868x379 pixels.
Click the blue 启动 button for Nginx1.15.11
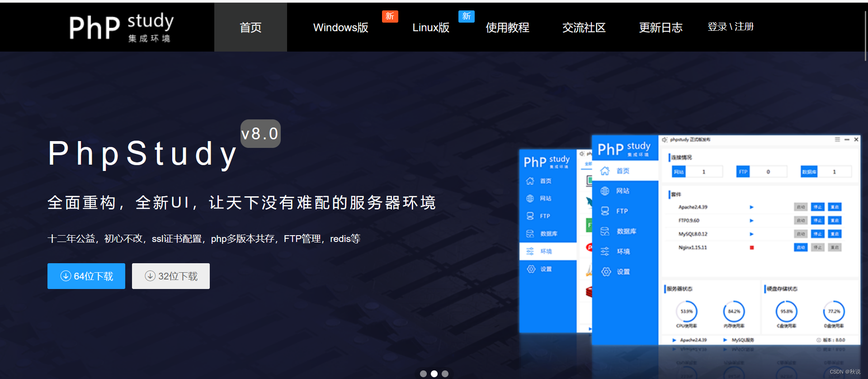[x=801, y=247]
